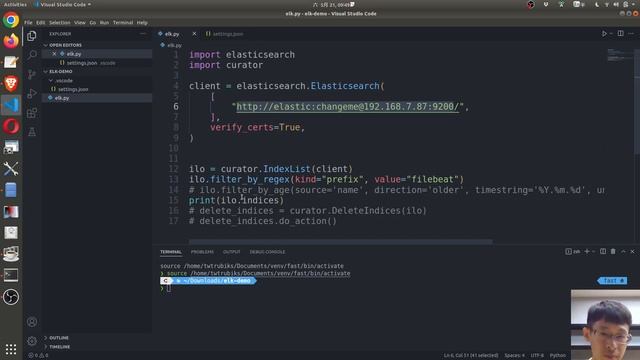Image resolution: width=640 pixels, height=360 pixels.
Task: Open the View menu
Action: coord(80,22)
